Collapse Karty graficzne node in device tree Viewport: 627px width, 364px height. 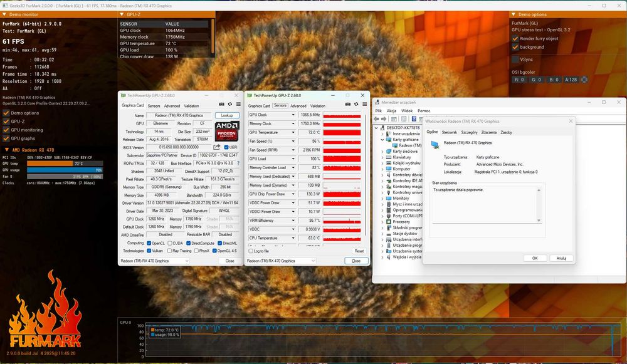click(x=382, y=140)
